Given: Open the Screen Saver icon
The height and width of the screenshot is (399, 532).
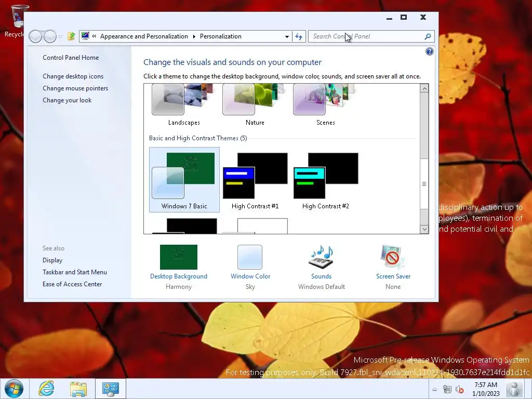Looking at the screenshot, I should coord(393,257).
